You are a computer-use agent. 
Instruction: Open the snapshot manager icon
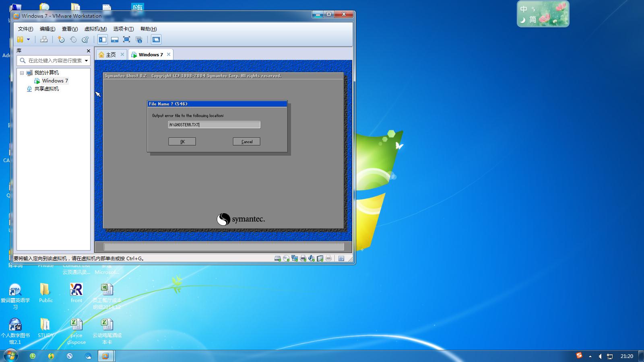pyautogui.click(x=85, y=39)
